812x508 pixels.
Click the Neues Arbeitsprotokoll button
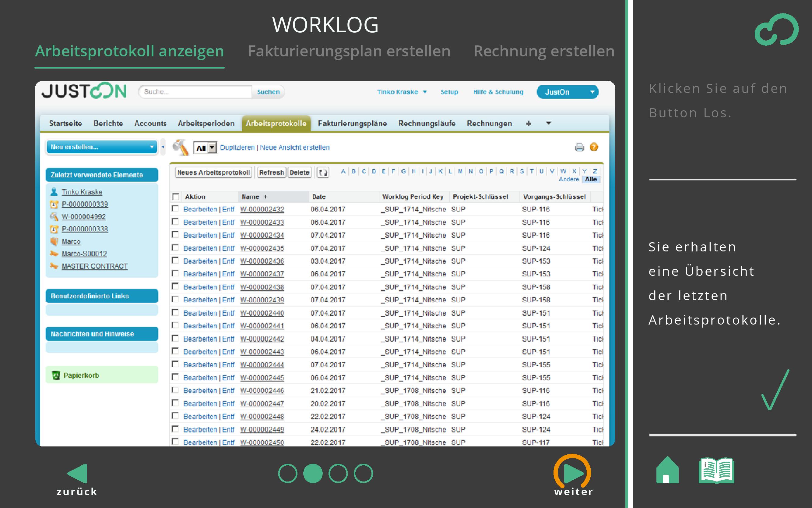[x=213, y=173]
